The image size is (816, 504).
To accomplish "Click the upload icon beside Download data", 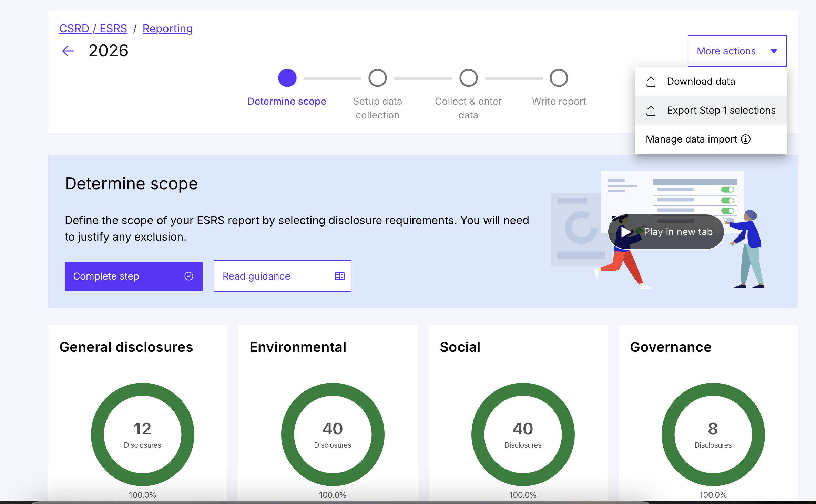I will [x=651, y=82].
